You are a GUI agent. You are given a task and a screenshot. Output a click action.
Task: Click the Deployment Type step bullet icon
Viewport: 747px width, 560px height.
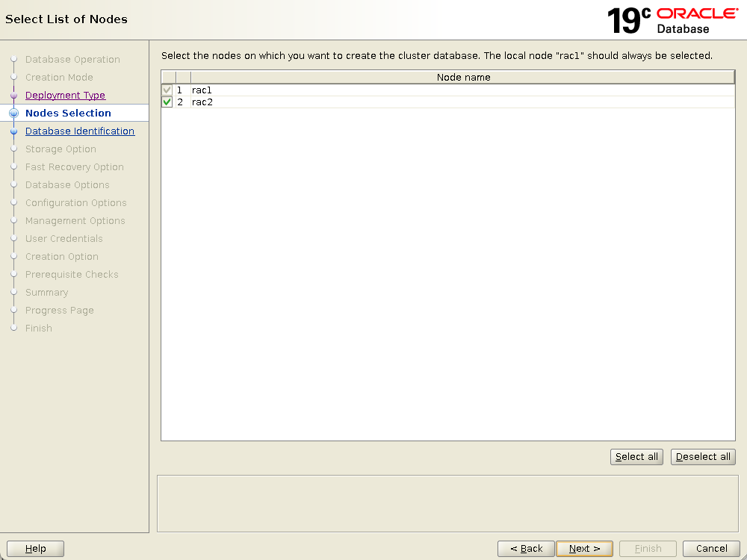tap(13, 96)
